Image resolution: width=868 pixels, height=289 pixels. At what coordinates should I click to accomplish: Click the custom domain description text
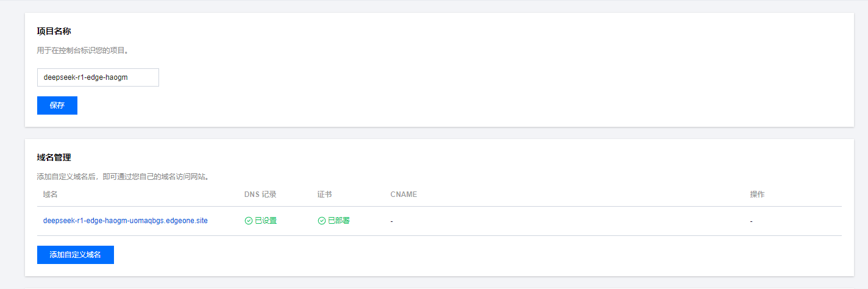[x=123, y=177]
